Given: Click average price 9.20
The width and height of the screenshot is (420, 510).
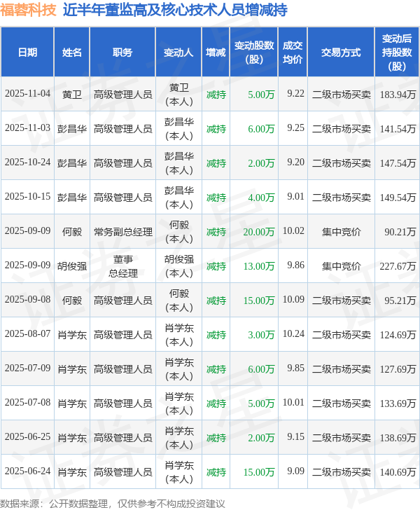Looking at the screenshot, I should [x=295, y=163].
